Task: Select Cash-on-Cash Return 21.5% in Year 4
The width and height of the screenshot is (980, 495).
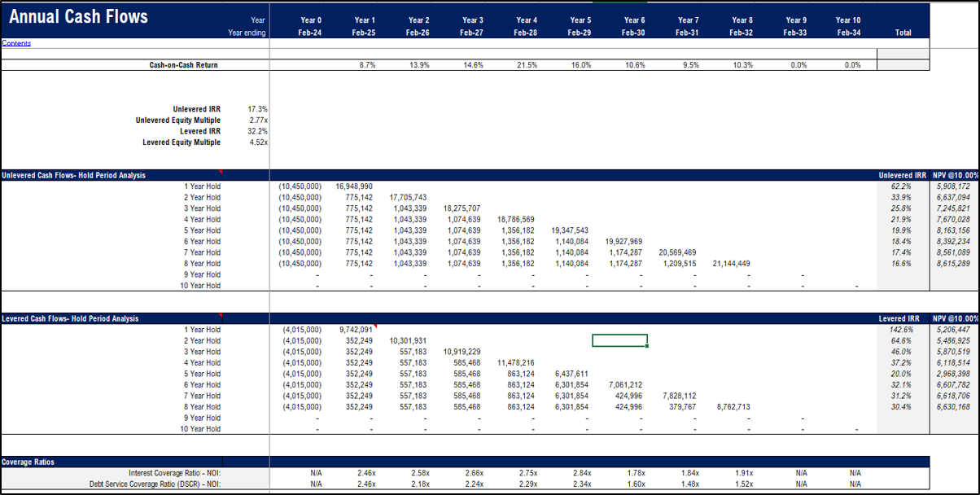Action: (x=527, y=65)
